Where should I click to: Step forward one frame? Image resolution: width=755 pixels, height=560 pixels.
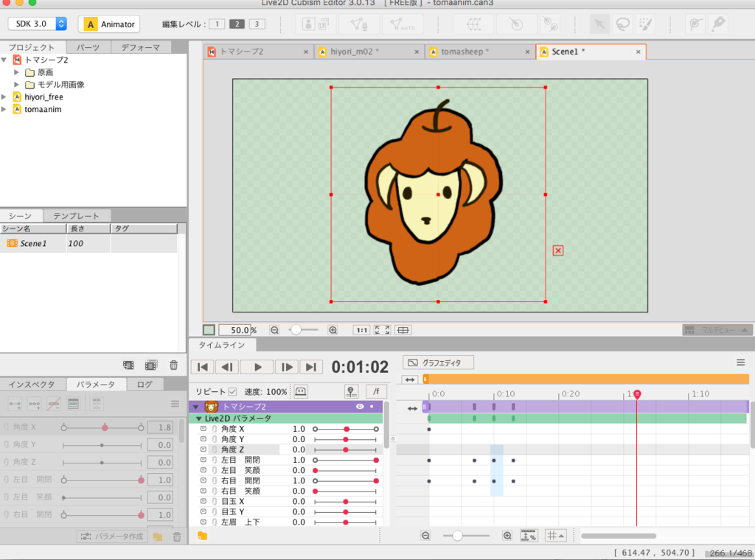[x=287, y=367]
